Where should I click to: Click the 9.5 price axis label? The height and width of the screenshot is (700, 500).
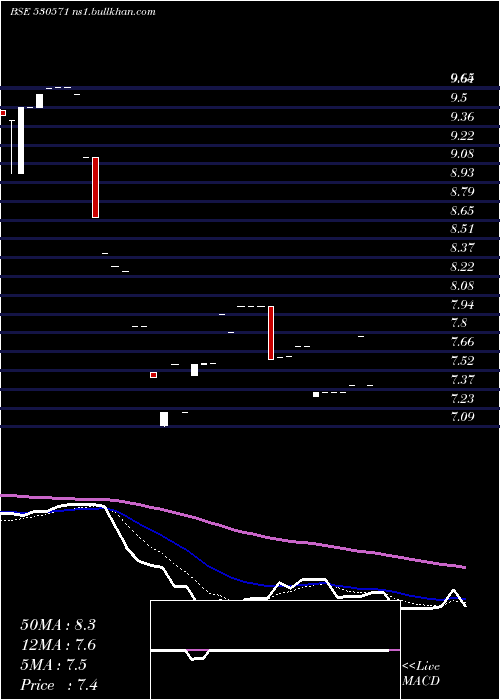click(459, 98)
